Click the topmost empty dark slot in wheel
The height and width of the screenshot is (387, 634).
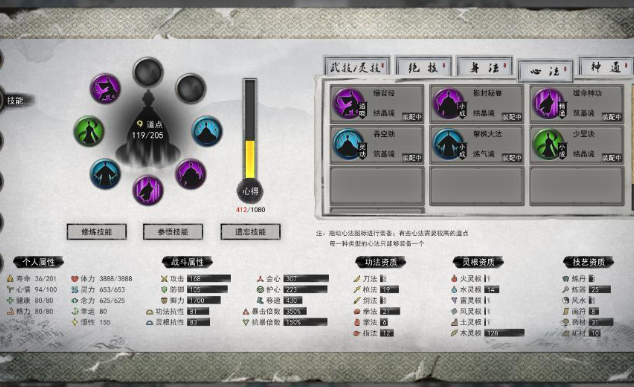click(148, 72)
